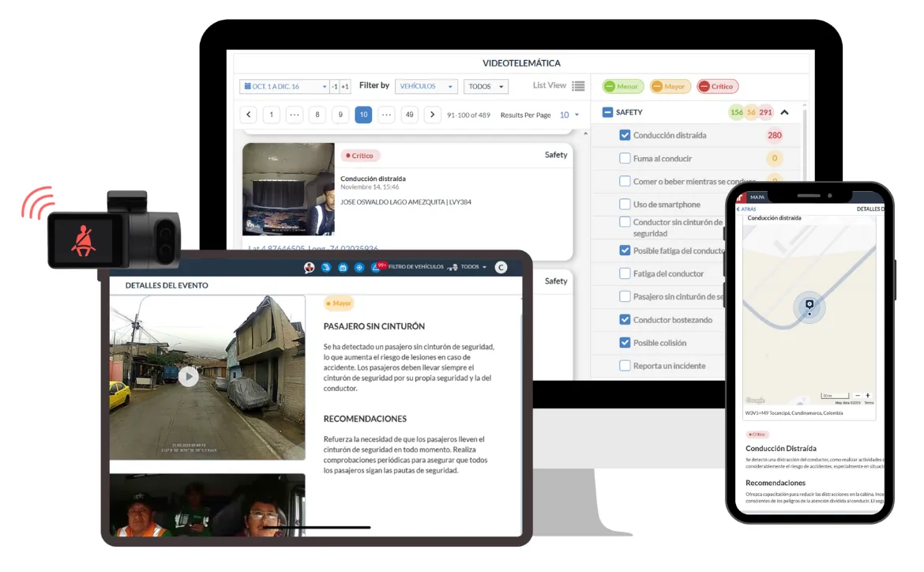
Task: Click the red 291 SAFETY count badge
Action: [x=765, y=112]
